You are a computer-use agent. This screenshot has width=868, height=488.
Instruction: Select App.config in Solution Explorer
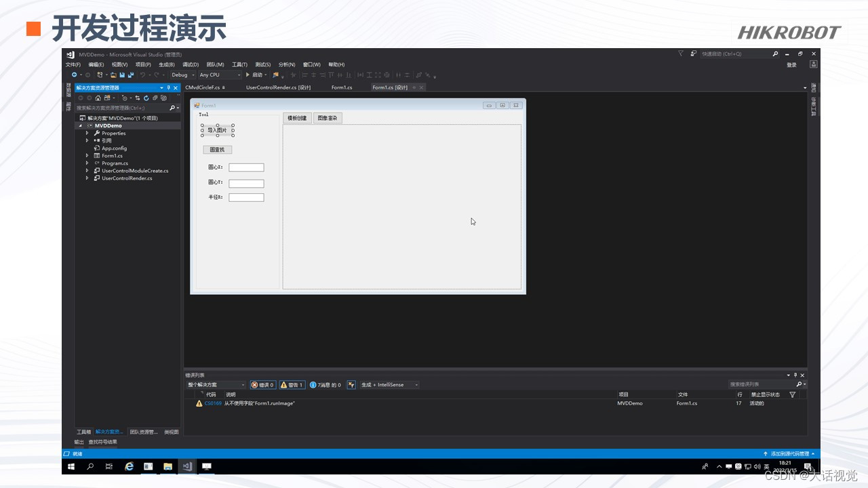tap(114, 148)
